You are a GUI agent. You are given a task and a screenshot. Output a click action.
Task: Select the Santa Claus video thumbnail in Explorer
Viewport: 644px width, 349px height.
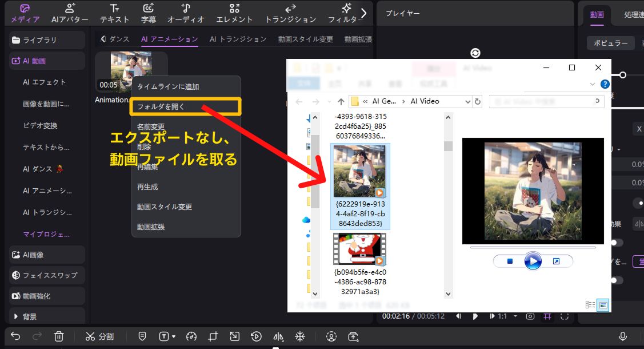(x=359, y=249)
